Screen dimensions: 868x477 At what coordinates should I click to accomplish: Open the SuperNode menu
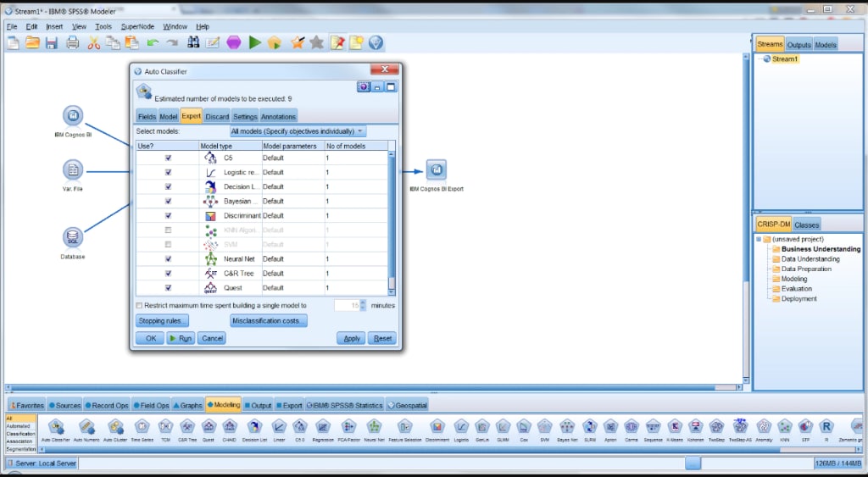(138, 26)
